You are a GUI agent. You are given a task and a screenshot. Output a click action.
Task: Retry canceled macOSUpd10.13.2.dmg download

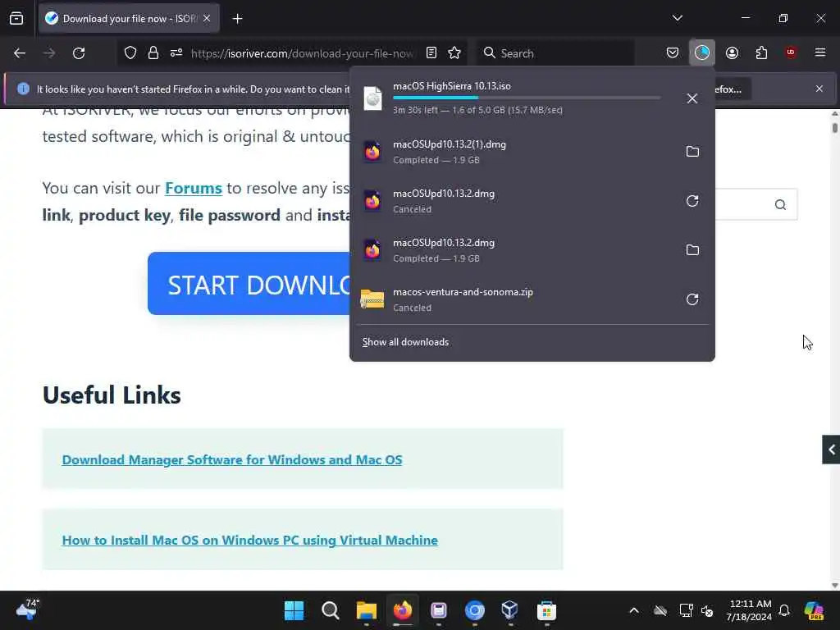(692, 201)
